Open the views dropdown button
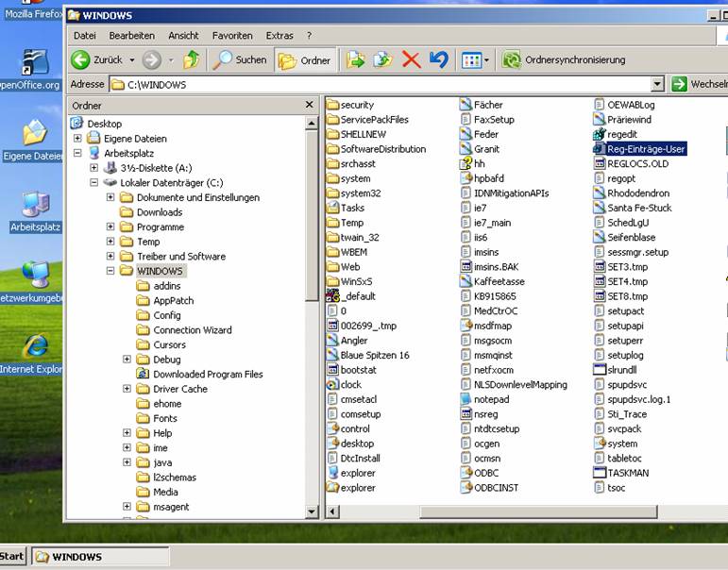The height and width of the screenshot is (570, 728). [475, 59]
